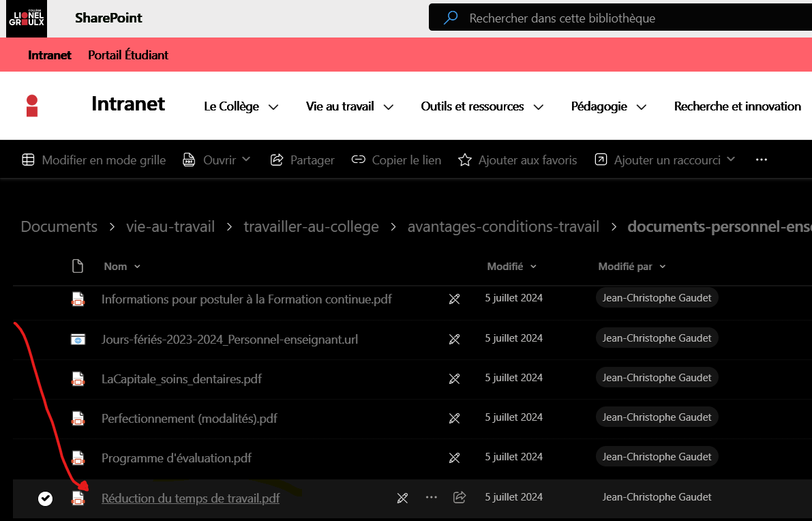Image resolution: width=812 pixels, height=521 pixels.
Task: Click the Collège Lionel-Groulx logo
Action: (27, 18)
